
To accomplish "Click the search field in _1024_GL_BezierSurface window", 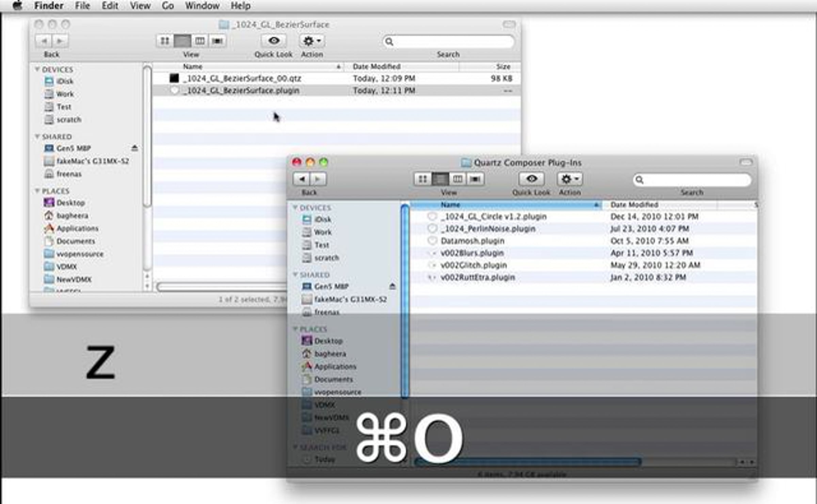I will [448, 42].
